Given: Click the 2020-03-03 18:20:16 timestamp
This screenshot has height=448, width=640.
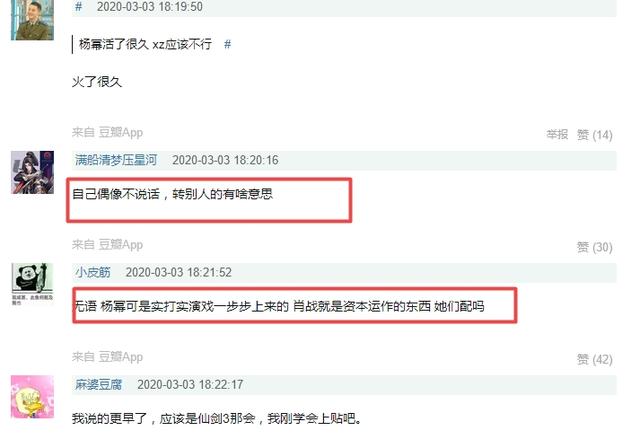Looking at the screenshot, I should [x=225, y=160].
